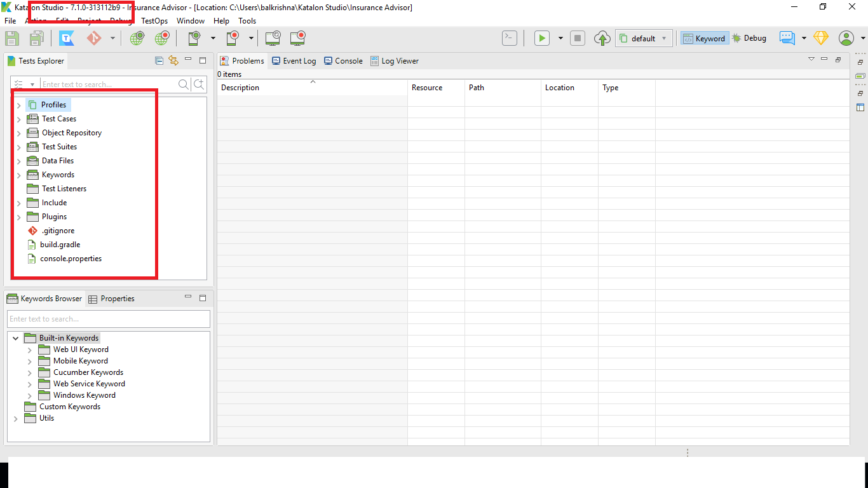868x488 pixels.
Task: Click the Save toolbar icon
Action: coord(12,38)
